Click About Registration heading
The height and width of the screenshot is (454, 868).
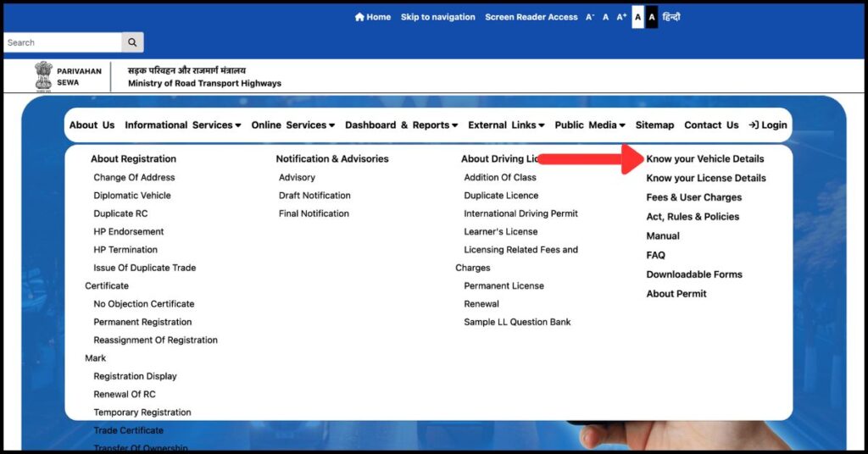tap(133, 158)
